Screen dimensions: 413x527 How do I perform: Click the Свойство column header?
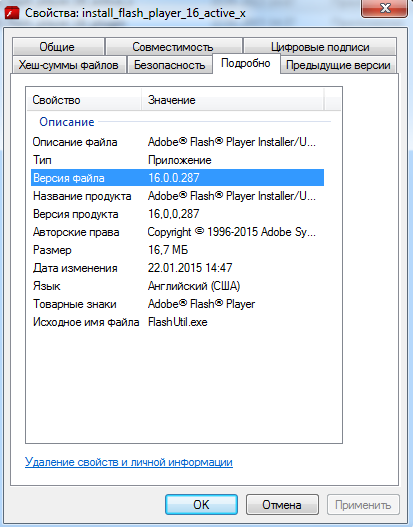(x=84, y=100)
